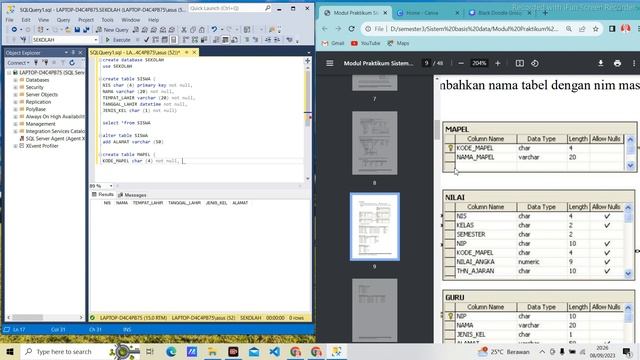The height and width of the screenshot is (360, 640).
Task: Print the PDF with printer icon
Action: click(x=617, y=63)
